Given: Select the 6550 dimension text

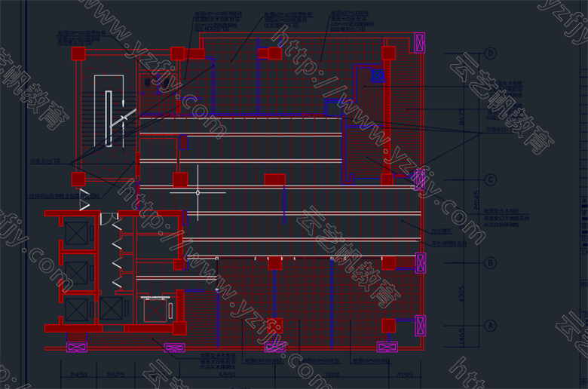Looking at the screenshot, I should coord(227,375).
